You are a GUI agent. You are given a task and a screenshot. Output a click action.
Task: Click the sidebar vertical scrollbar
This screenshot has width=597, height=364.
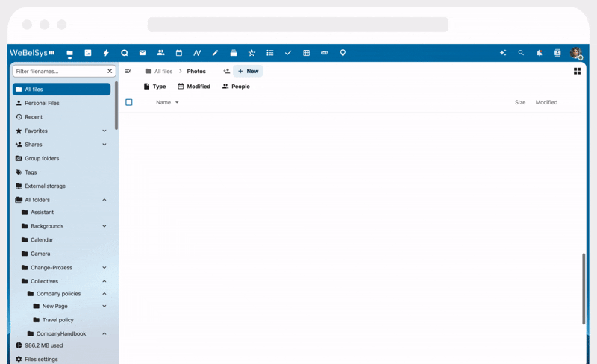(116, 104)
